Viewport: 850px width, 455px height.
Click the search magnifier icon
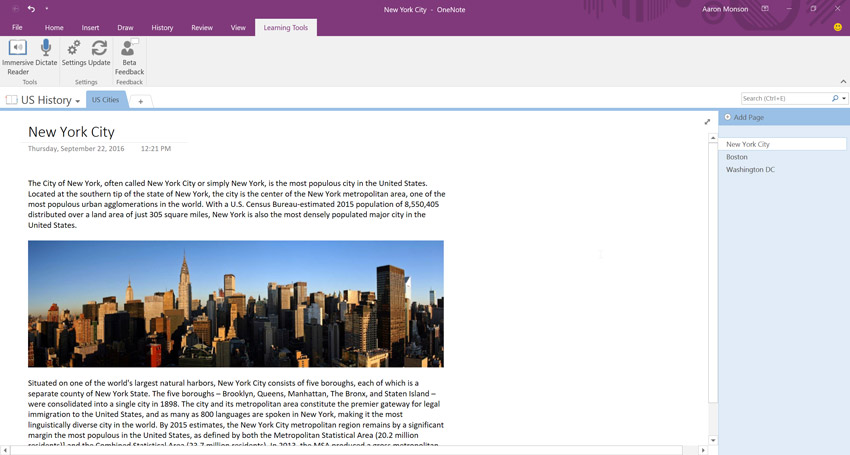pos(835,98)
